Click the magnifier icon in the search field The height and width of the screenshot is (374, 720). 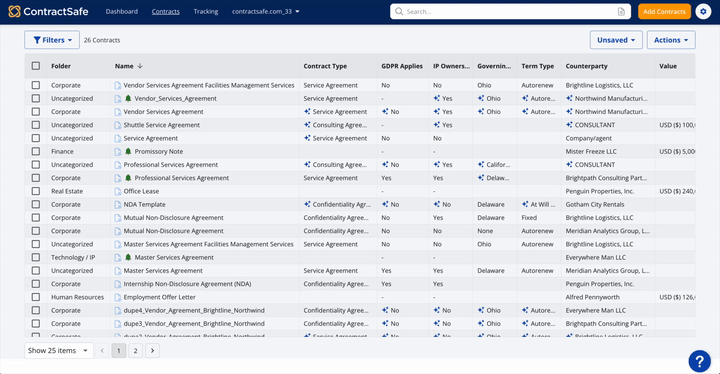(399, 11)
